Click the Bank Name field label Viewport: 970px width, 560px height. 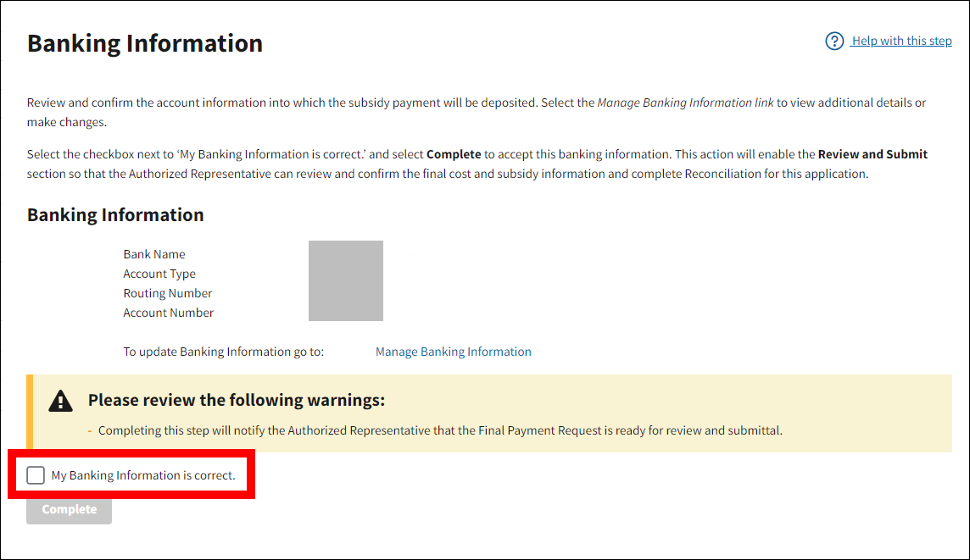click(154, 254)
